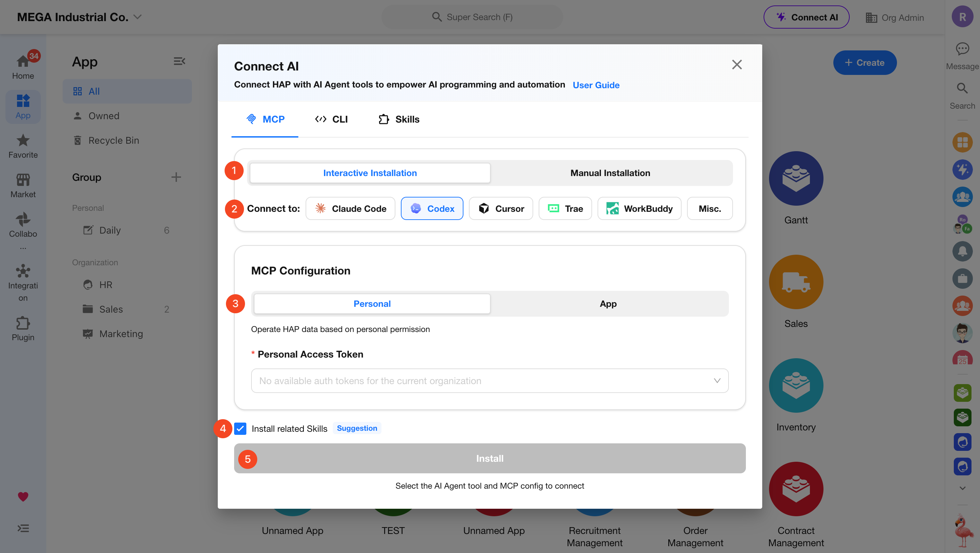Image resolution: width=980 pixels, height=553 pixels.
Task: Open the HR group item
Action: pyautogui.click(x=127, y=285)
